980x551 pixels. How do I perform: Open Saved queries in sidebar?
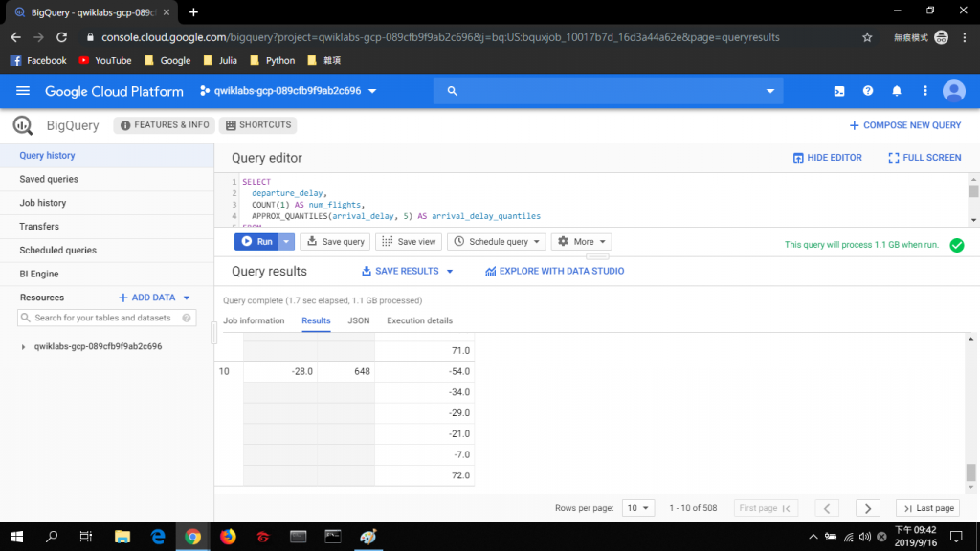pos(107,179)
